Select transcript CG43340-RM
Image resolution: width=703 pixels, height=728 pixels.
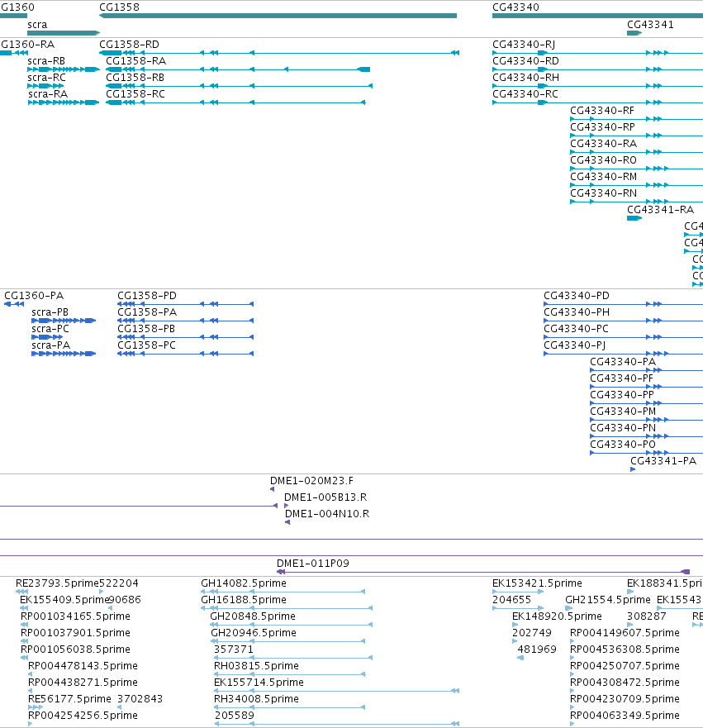(603, 177)
